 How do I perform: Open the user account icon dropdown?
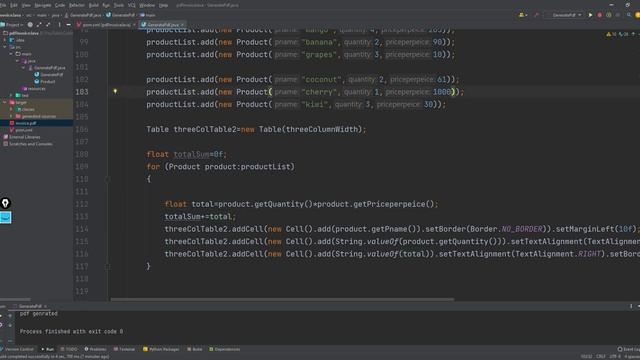click(x=523, y=15)
